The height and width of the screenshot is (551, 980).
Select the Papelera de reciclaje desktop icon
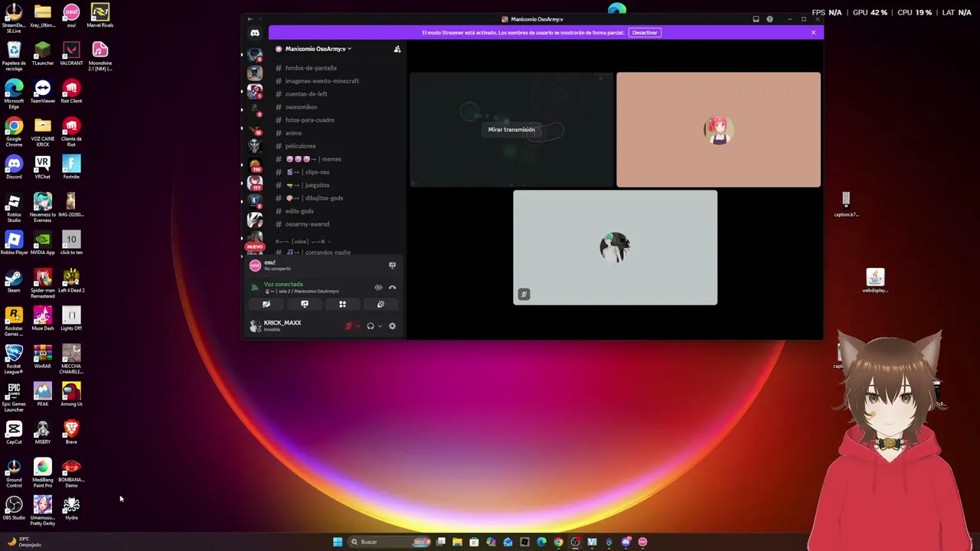click(14, 57)
